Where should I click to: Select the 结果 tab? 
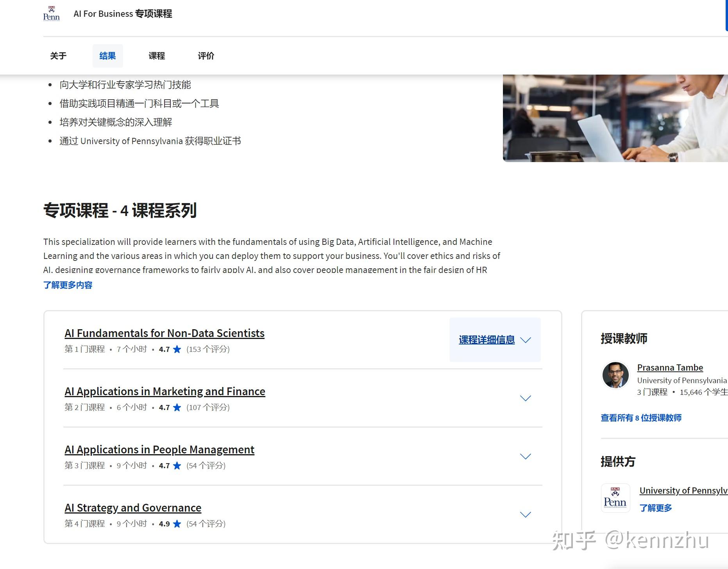pyautogui.click(x=107, y=55)
